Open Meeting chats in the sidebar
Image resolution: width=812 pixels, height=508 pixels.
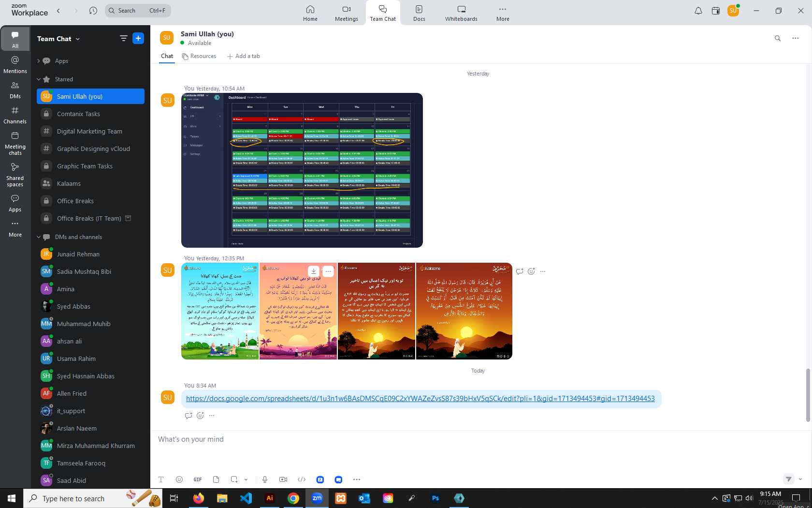click(15, 143)
